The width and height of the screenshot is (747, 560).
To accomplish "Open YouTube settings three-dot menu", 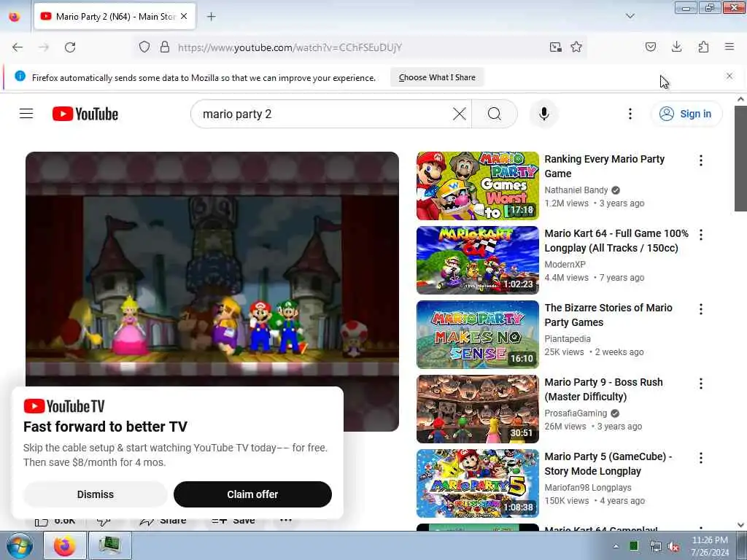I will (630, 114).
